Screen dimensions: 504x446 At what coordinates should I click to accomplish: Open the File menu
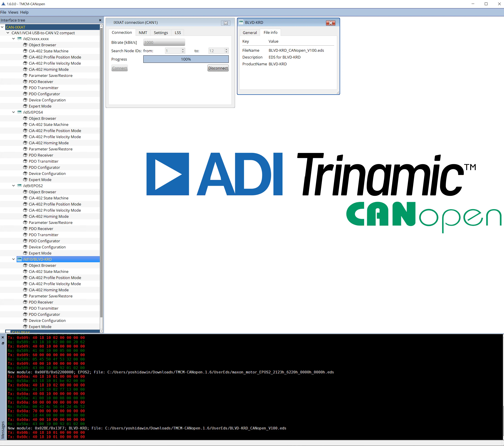(3, 12)
